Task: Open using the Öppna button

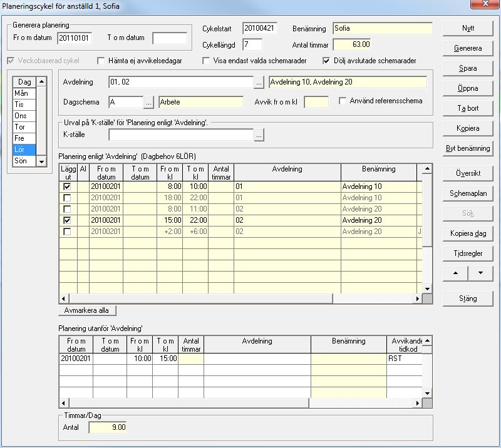Action: click(468, 88)
